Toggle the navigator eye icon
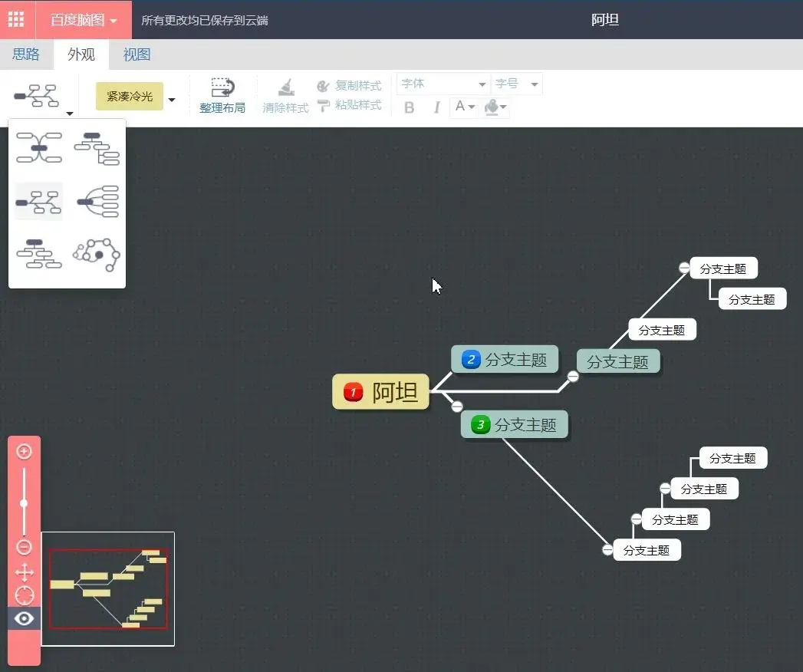 24,618
